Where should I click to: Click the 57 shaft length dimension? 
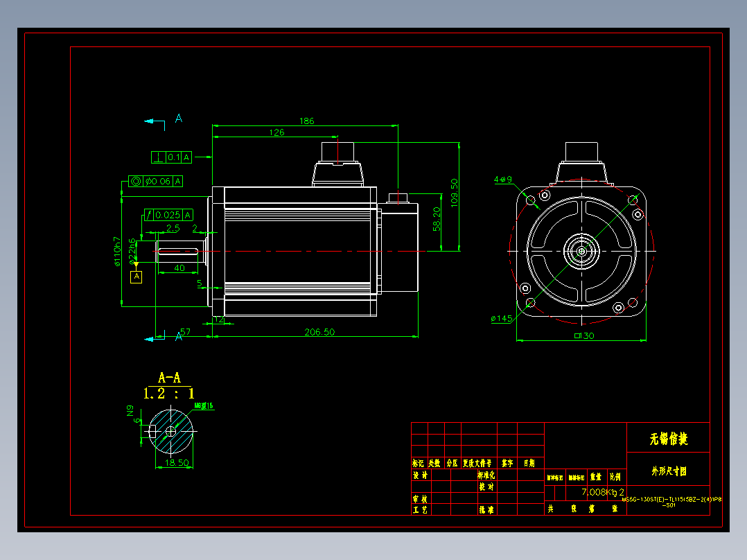point(185,332)
